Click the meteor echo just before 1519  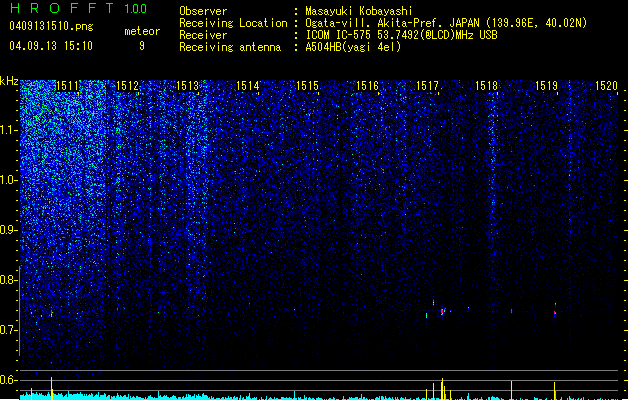[x=555, y=312]
